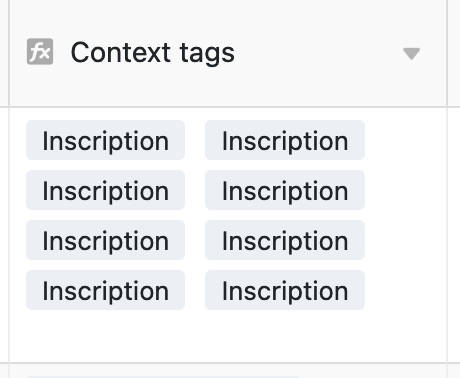Select the adjacent column header on the left
The height and width of the screenshot is (378, 460).
tap(4, 53)
